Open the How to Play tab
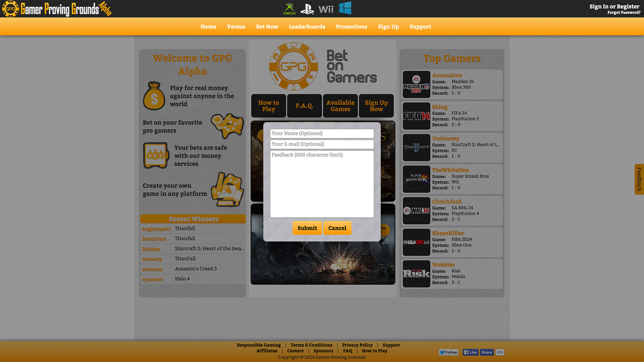Image resolution: width=644 pixels, height=362 pixels. click(269, 106)
